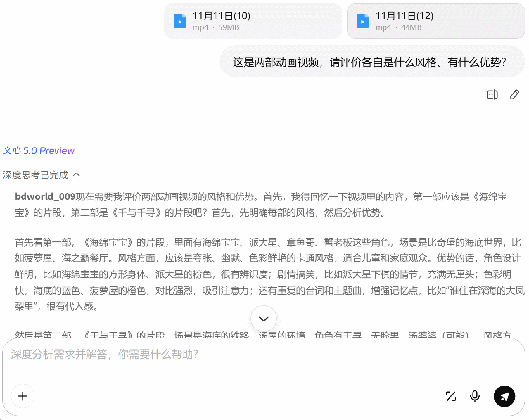This screenshot has height=420, width=529.
Task: Add an attachment with the plus button
Action: (23, 396)
